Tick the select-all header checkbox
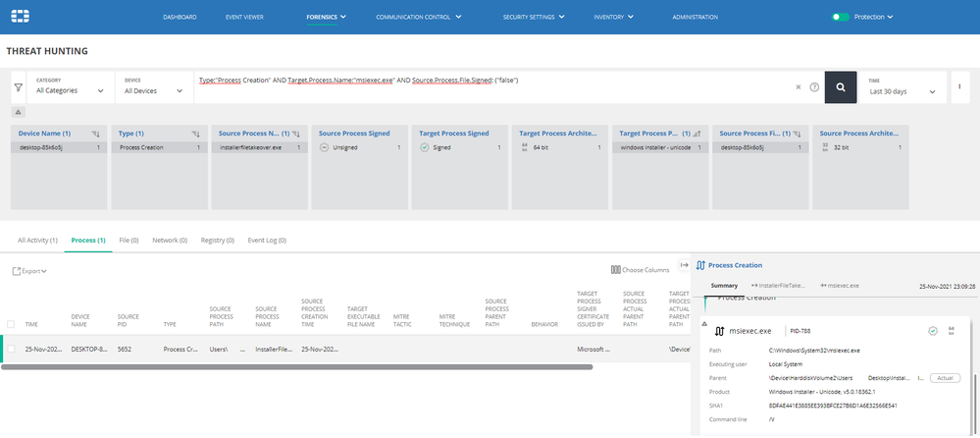Image resolution: width=980 pixels, height=438 pixels. 11,324
